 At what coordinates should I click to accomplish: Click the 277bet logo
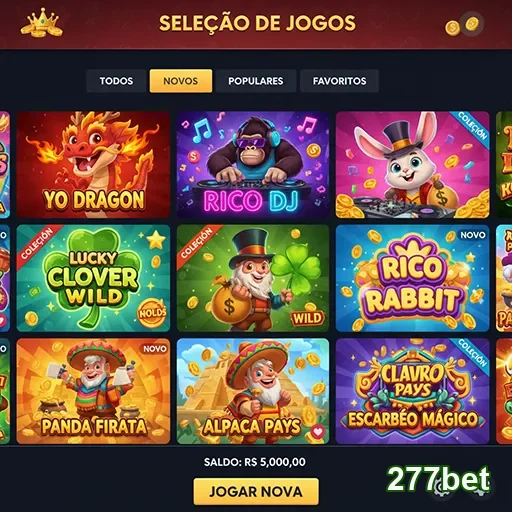(439, 479)
